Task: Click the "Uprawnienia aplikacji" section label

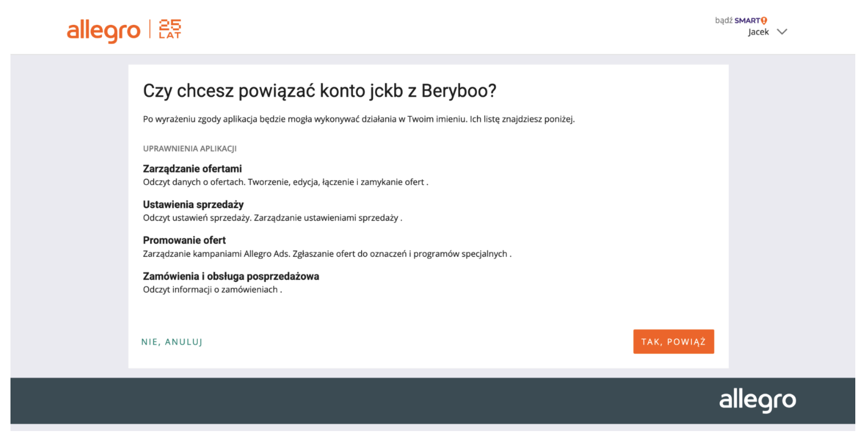Action: point(189,149)
